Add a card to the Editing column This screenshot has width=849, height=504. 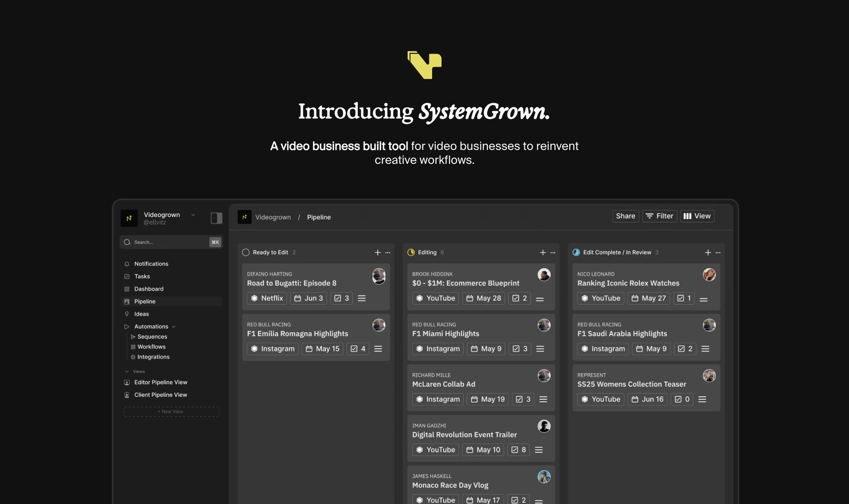[543, 252]
